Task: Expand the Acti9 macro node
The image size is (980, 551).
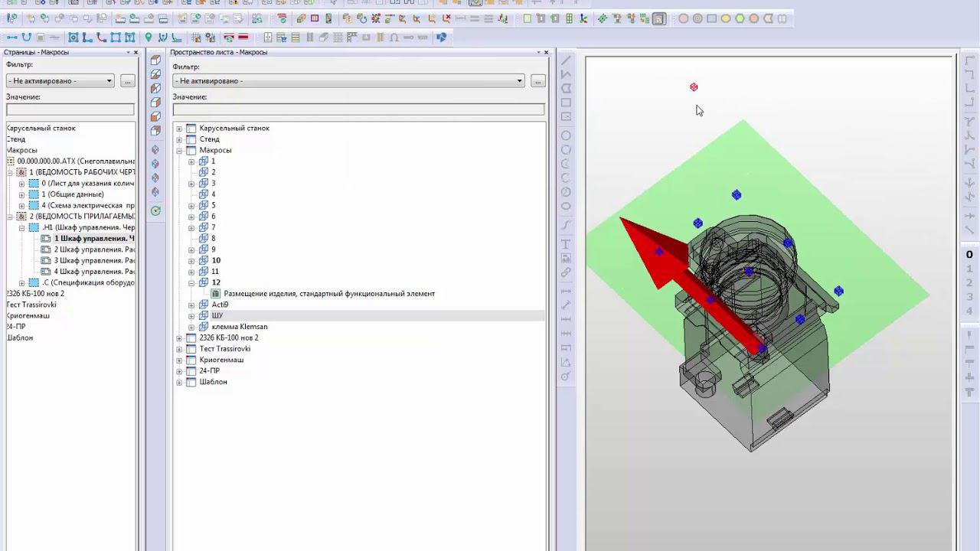Action: coord(191,305)
